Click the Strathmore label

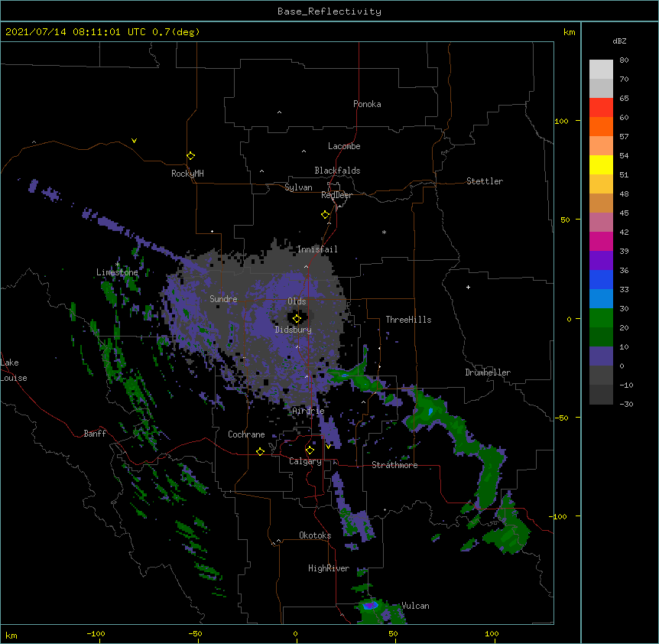click(x=394, y=465)
